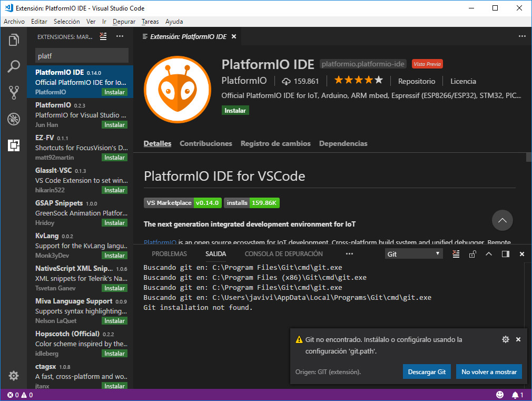Screen dimensions: 532x401
Task: Open the Git output channel dropdown
Action: [x=413, y=254]
